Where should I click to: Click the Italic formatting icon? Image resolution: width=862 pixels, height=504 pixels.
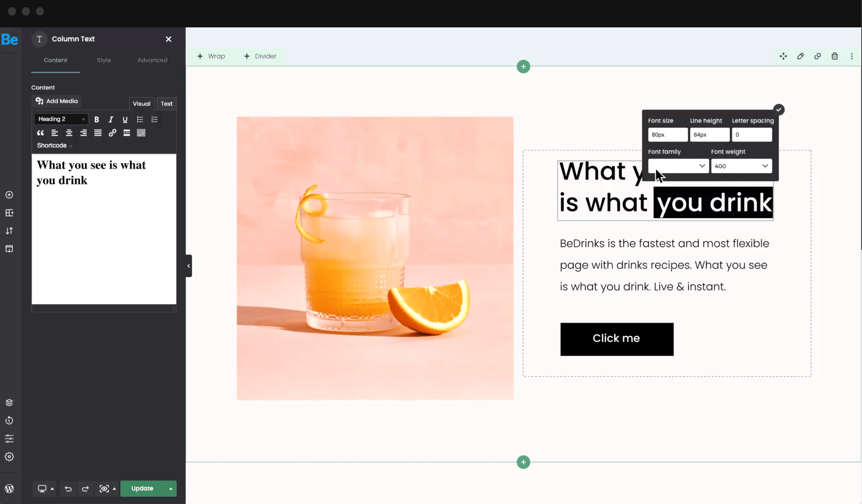tap(111, 119)
